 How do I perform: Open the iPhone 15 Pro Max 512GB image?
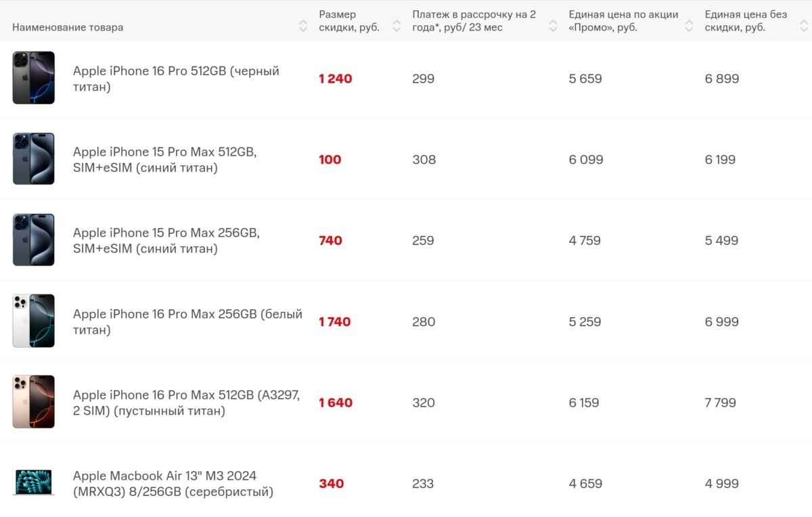[x=33, y=159]
